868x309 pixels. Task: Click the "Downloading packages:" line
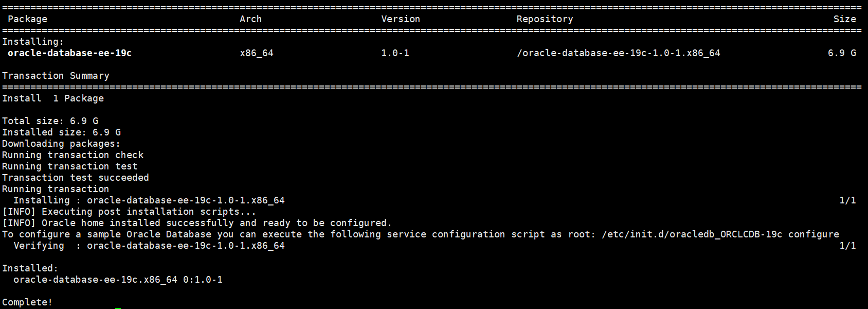click(61, 144)
